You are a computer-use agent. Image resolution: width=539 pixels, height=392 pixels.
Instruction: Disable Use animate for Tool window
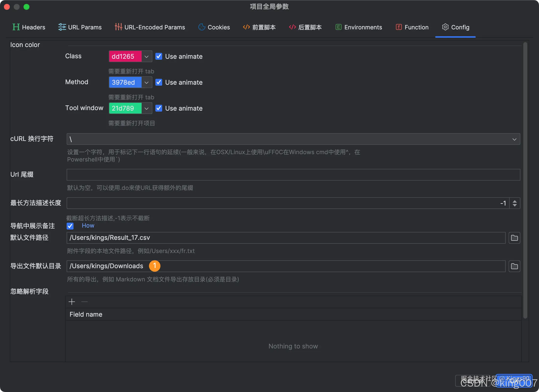pos(159,108)
